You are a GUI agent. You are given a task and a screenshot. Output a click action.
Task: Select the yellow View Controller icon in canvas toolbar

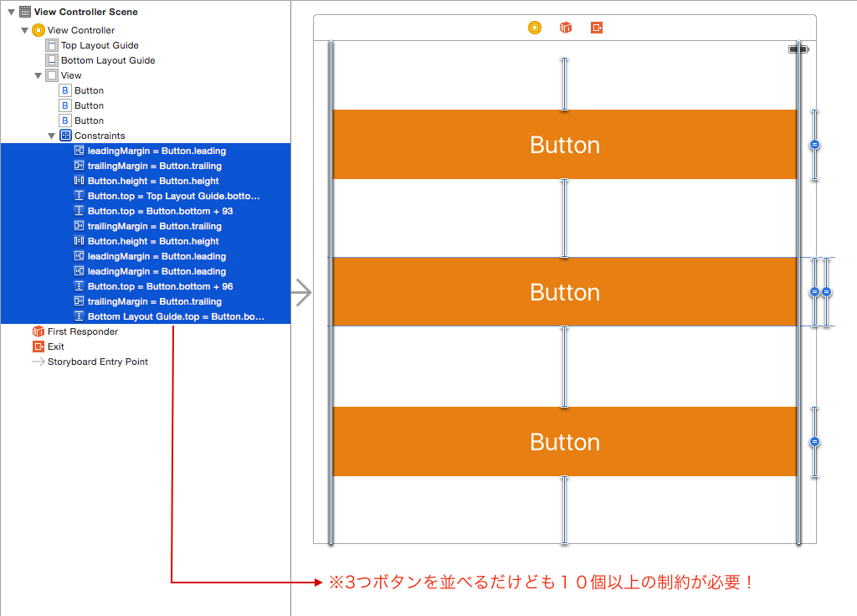click(x=534, y=27)
